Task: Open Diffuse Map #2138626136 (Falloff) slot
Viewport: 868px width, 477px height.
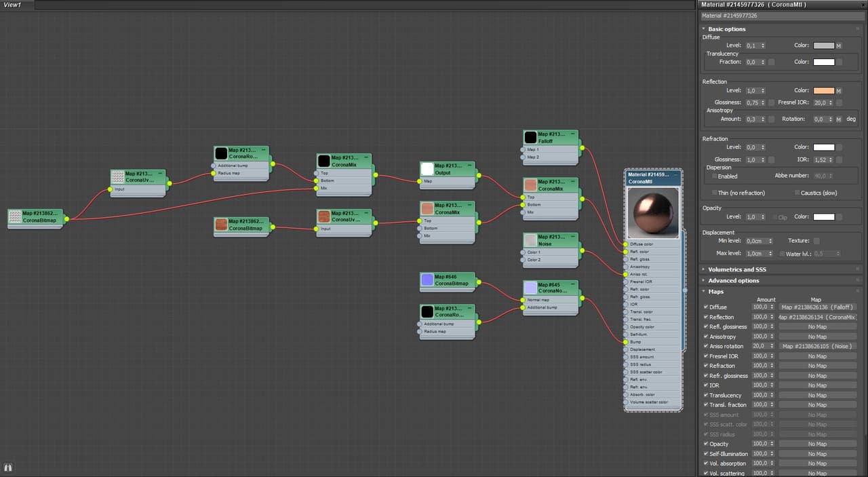Action: [817, 307]
